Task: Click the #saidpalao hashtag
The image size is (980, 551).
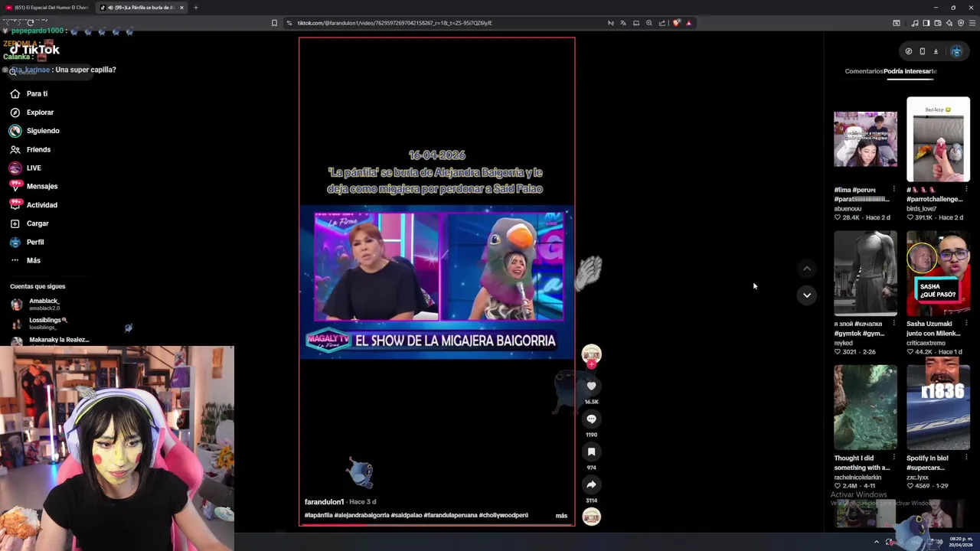Action: pos(407,516)
